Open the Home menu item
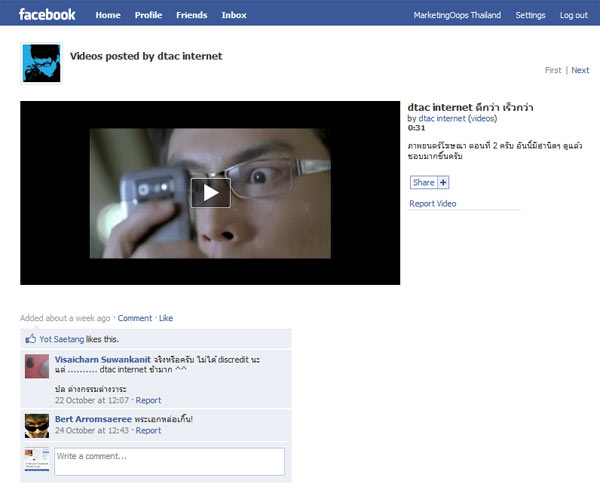The height and width of the screenshot is (499, 600). coord(108,15)
